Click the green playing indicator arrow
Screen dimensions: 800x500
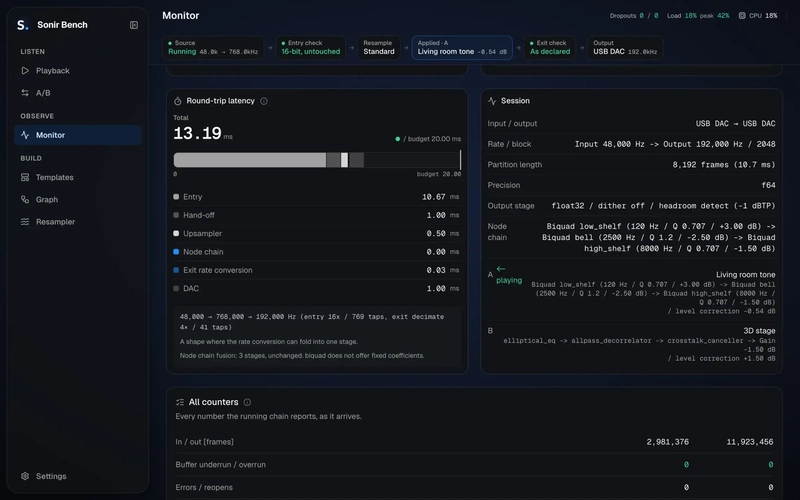click(501, 269)
